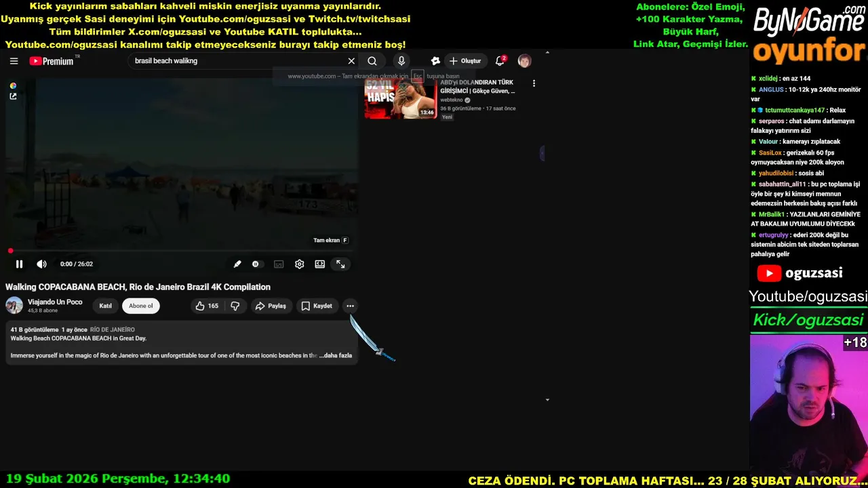Click the Paylaş share button

pyautogui.click(x=271, y=306)
